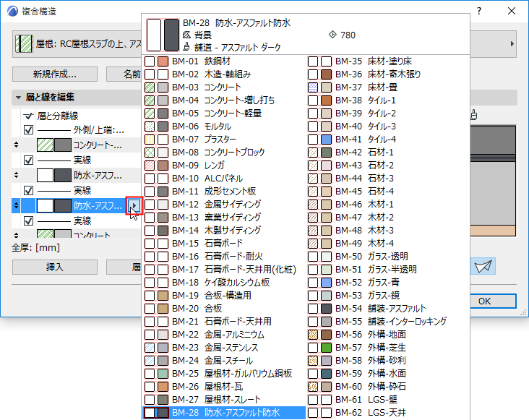Screen dimensions: 529x420
Task: Toggle the 実線 checkbox below コンクリート- skin
Action: click(x=29, y=160)
